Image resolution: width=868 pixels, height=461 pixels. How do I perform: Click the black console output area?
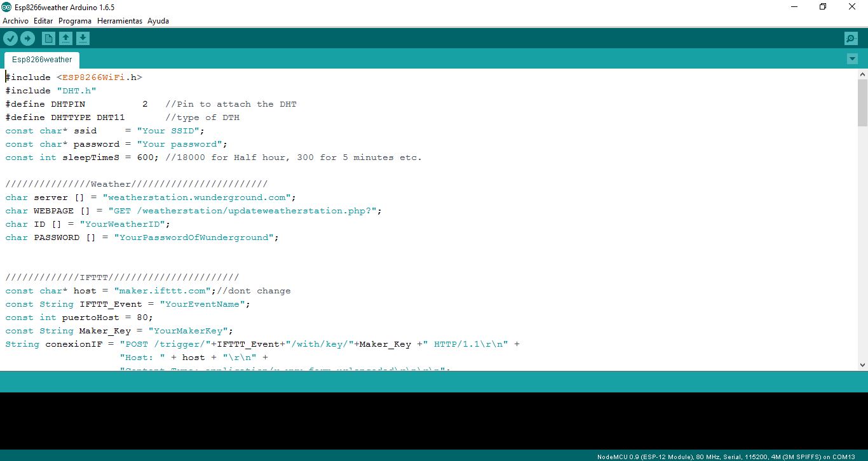434,421
